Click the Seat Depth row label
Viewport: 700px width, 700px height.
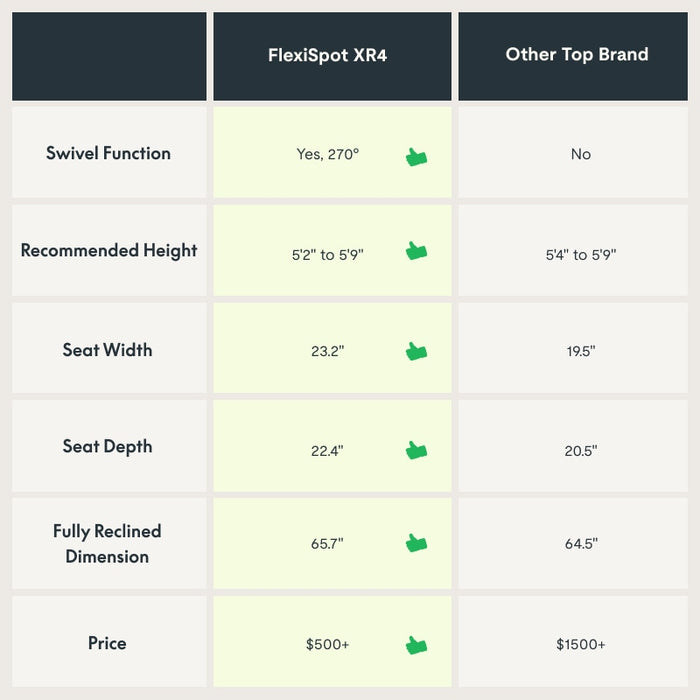pyautogui.click(x=107, y=446)
